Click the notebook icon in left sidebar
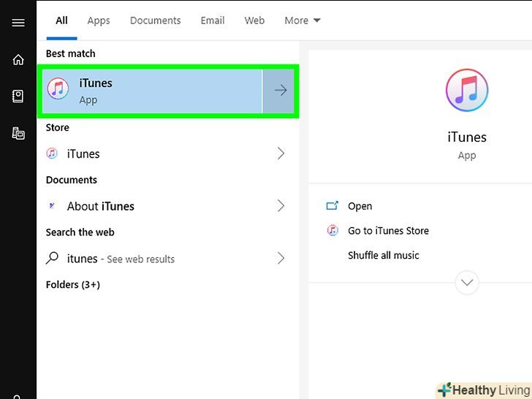 (x=18, y=96)
